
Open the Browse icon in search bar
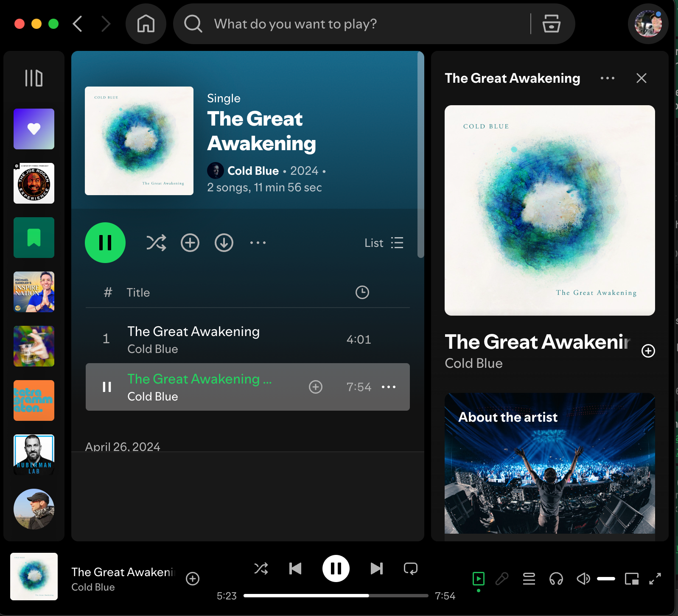(552, 24)
